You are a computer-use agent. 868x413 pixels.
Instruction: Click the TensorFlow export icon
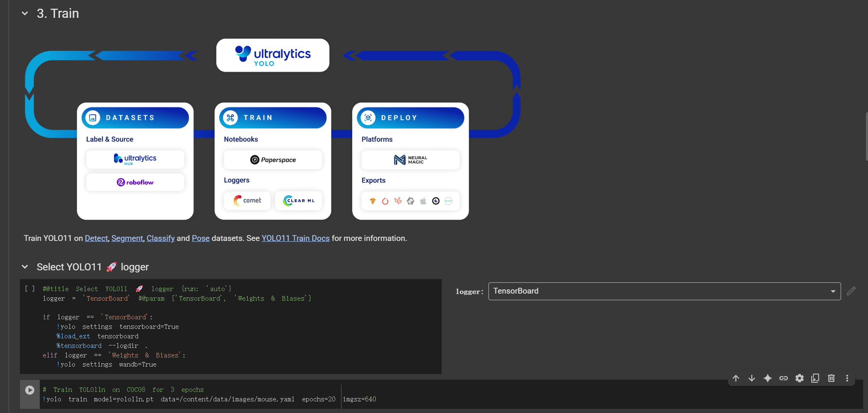(372, 201)
